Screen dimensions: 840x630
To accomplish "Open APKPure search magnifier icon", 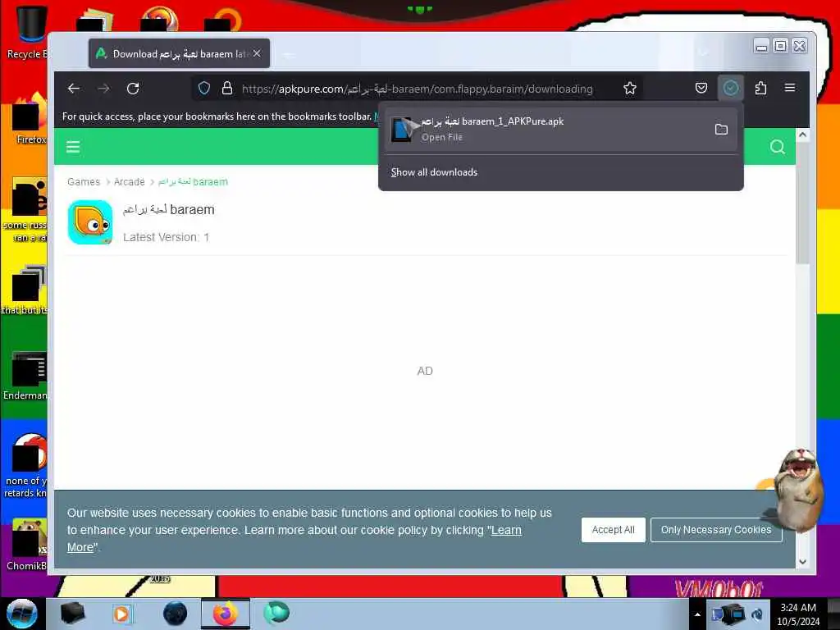I will (x=778, y=147).
